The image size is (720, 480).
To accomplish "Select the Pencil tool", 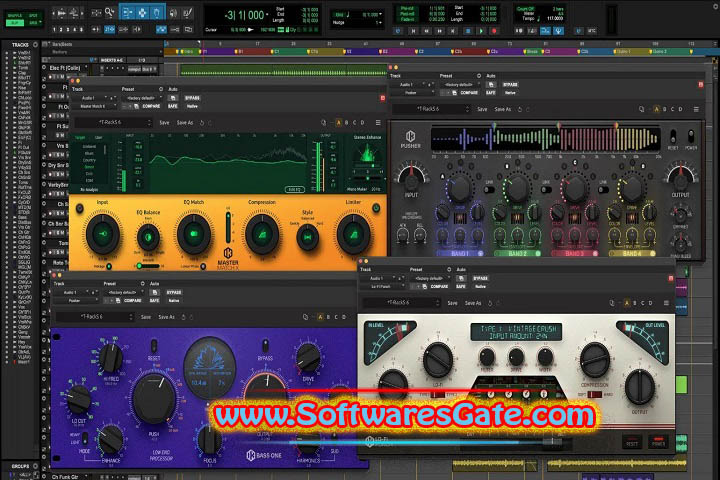I will point(187,13).
